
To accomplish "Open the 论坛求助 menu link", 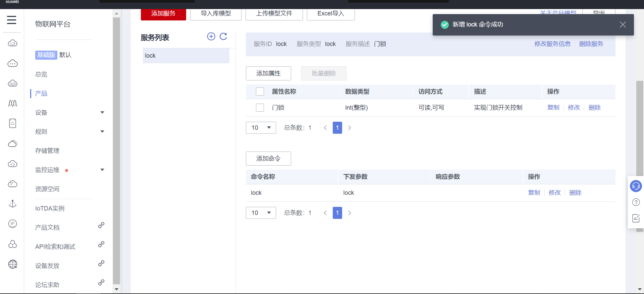I will pyautogui.click(x=47, y=285).
